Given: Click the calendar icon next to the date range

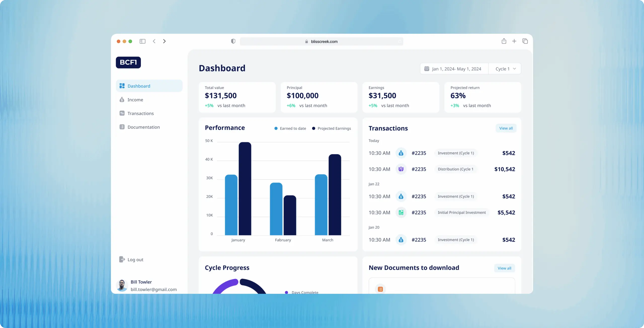Looking at the screenshot, I should pos(427,69).
